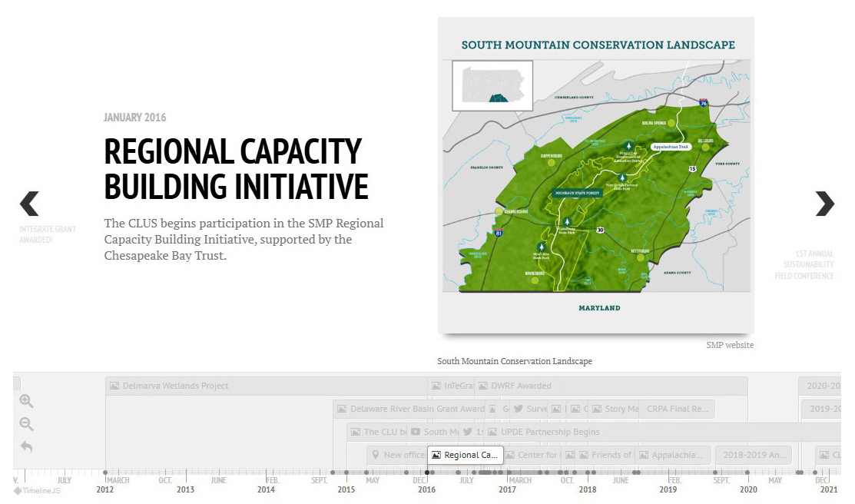Image resolution: width=855 pixels, height=504 pixels.
Task: Zoom in on the timeline
Action: point(26,401)
